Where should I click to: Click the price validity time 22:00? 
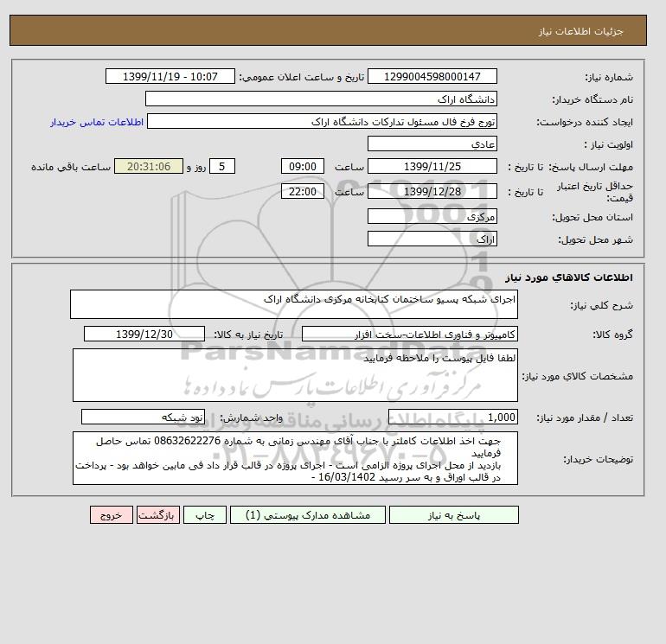pos(303,191)
